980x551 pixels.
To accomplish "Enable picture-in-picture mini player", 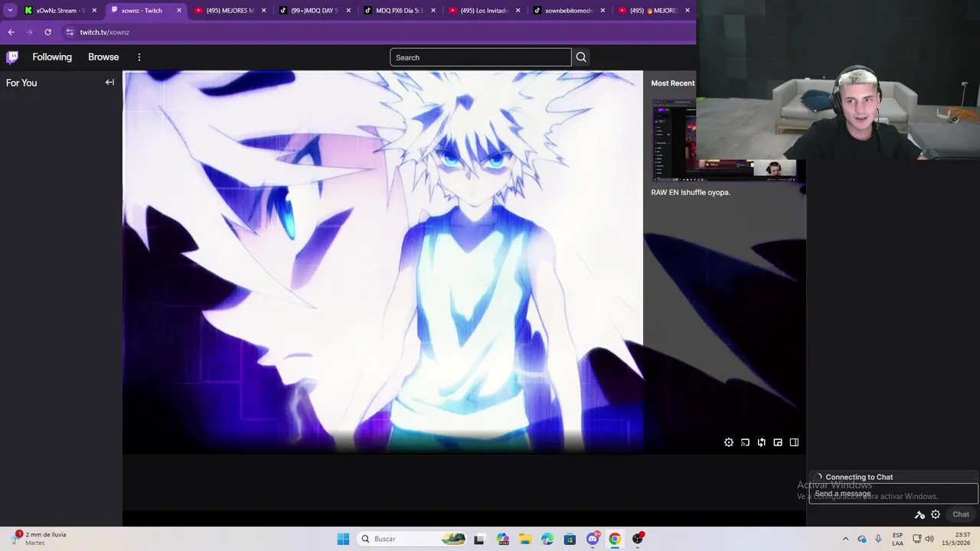I will pyautogui.click(x=778, y=442).
